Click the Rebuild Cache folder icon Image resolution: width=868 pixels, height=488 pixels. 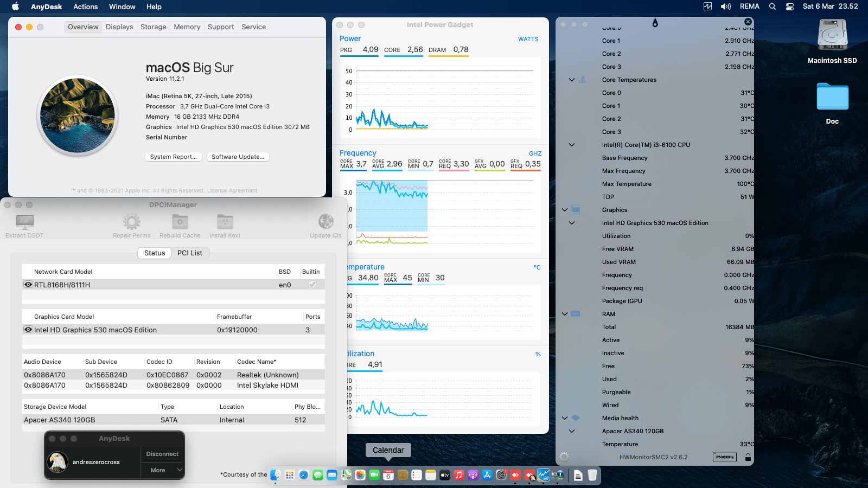(180, 221)
